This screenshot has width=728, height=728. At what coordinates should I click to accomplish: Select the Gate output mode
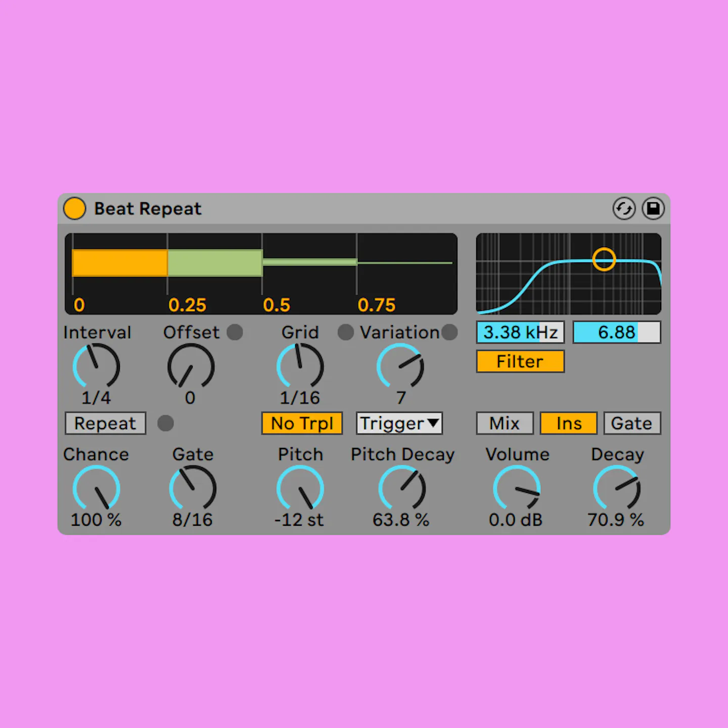(x=632, y=423)
